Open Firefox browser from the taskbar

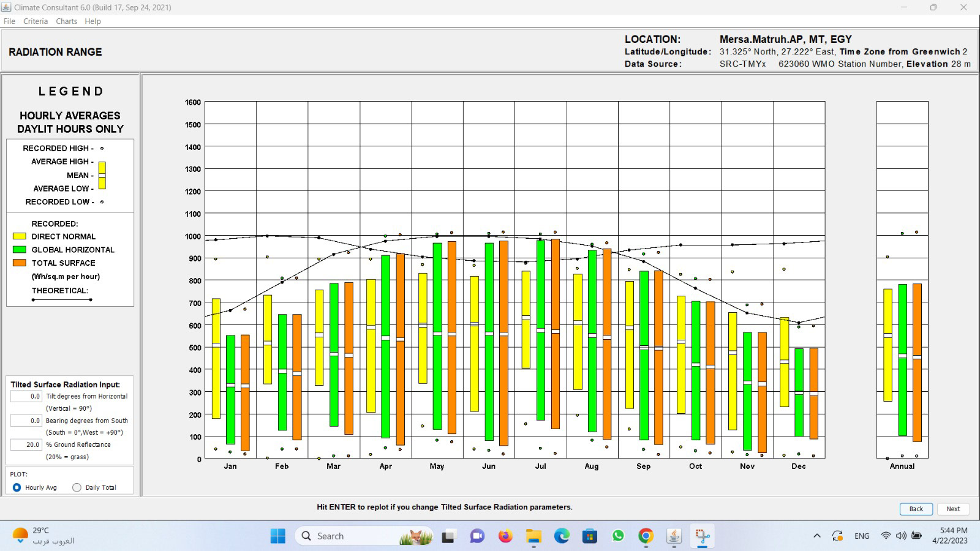505,536
